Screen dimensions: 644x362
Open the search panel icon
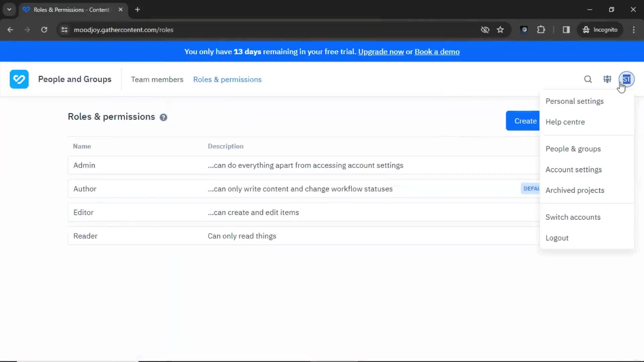[588, 79]
